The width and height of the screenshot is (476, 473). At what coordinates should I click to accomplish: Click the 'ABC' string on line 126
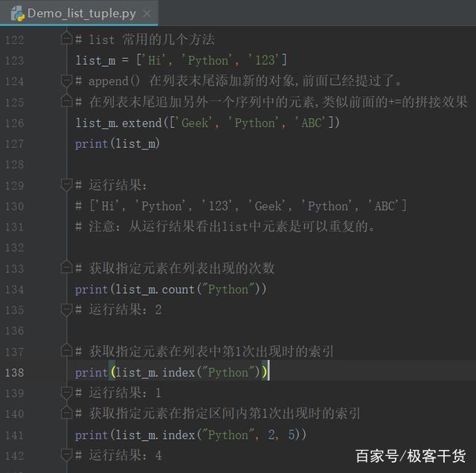pos(311,123)
